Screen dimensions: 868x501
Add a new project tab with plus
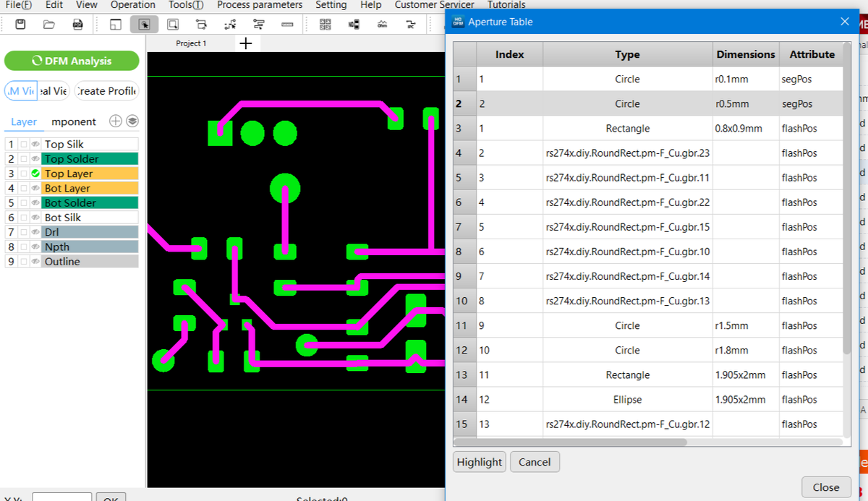point(245,43)
